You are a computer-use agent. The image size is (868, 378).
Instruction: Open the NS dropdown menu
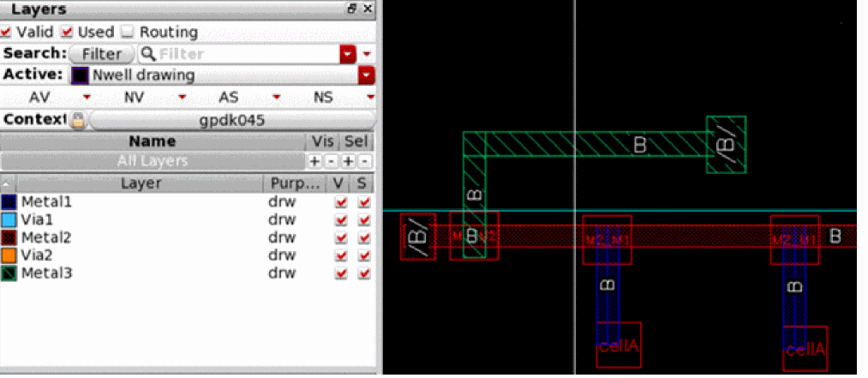tap(371, 98)
